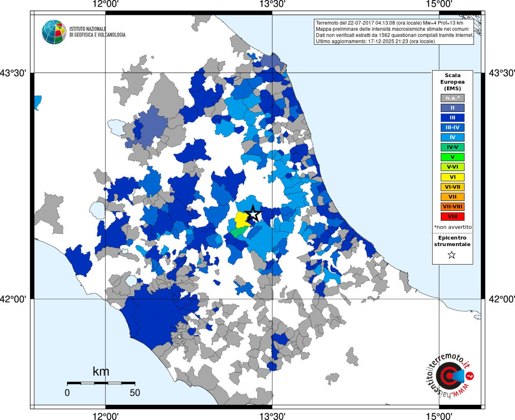This screenshot has width=515, height=420.
Task: Click the VII-VIII legend swatch
Action: click(453, 207)
